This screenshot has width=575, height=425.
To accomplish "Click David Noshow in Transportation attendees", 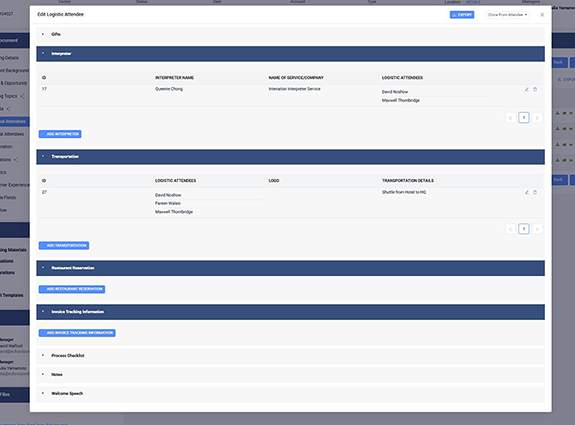I will [x=168, y=195].
